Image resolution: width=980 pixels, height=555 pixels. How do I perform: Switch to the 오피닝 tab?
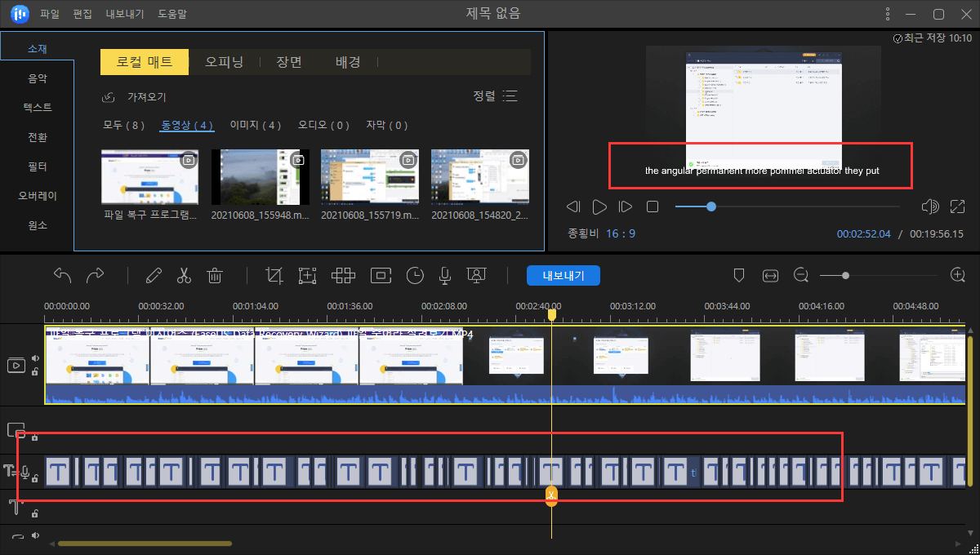click(x=225, y=61)
